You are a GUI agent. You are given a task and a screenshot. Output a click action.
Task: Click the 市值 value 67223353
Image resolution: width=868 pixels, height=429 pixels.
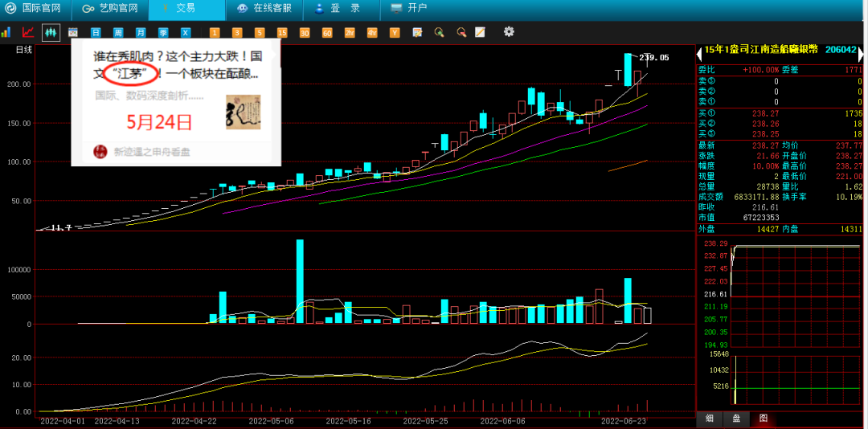point(761,217)
